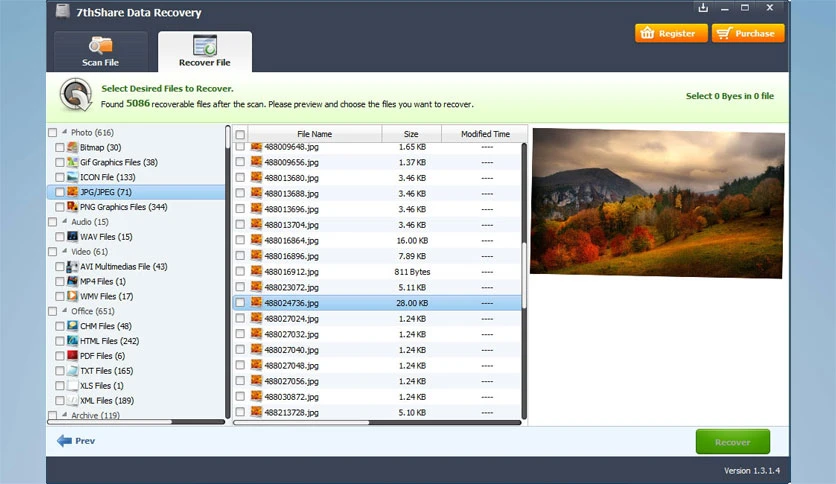Select file 488027056.jpg in the list
This screenshot has width=836, height=484.
tap(377, 381)
